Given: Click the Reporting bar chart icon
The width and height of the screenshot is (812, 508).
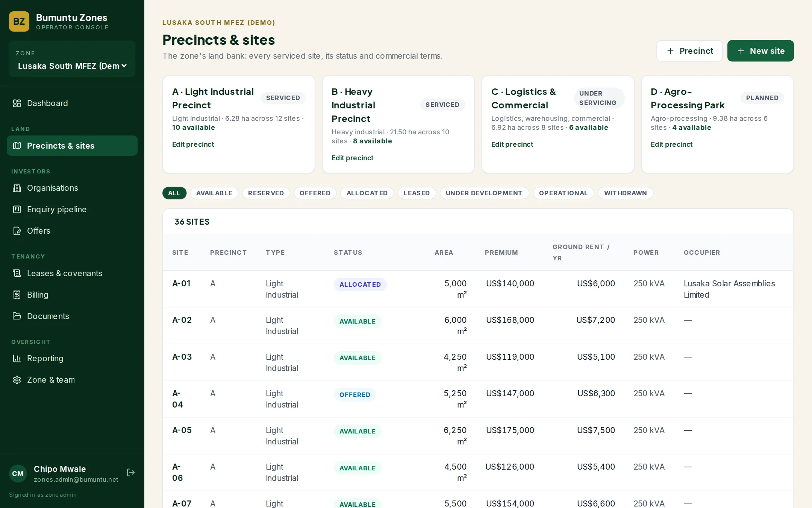Looking at the screenshot, I should tap(17, 358).
